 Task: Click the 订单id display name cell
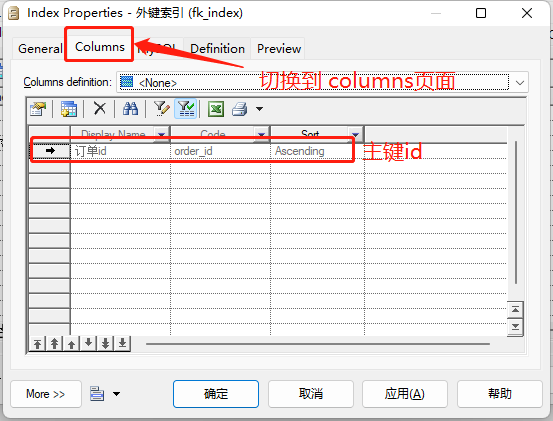point(120,151)
